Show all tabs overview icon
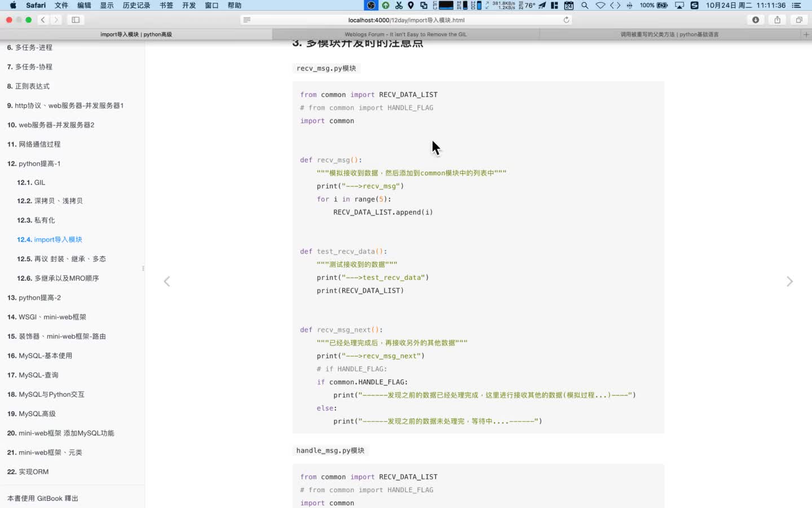 pyautogui.click(x=799, y=20)
